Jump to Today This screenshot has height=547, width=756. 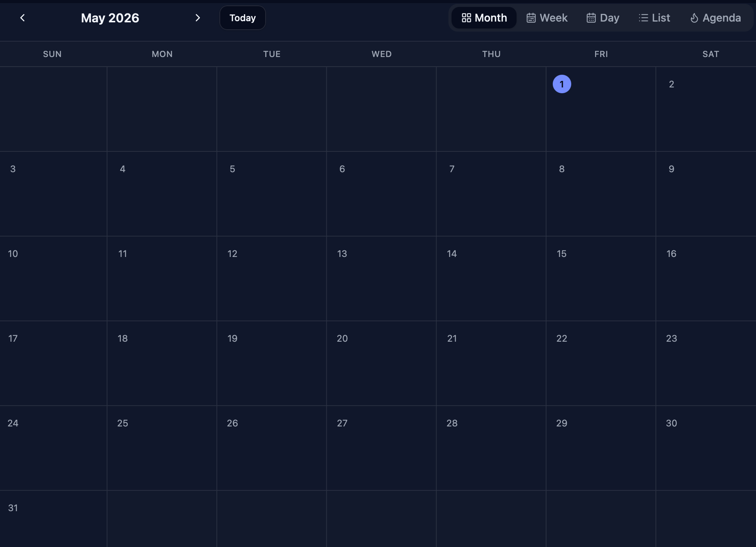[x=243, y=18]
